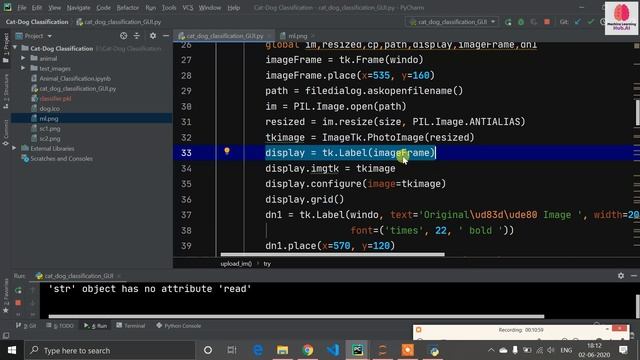Select ml.png file in project tree
The image size is (640, 360).
(x=49, y=118)
